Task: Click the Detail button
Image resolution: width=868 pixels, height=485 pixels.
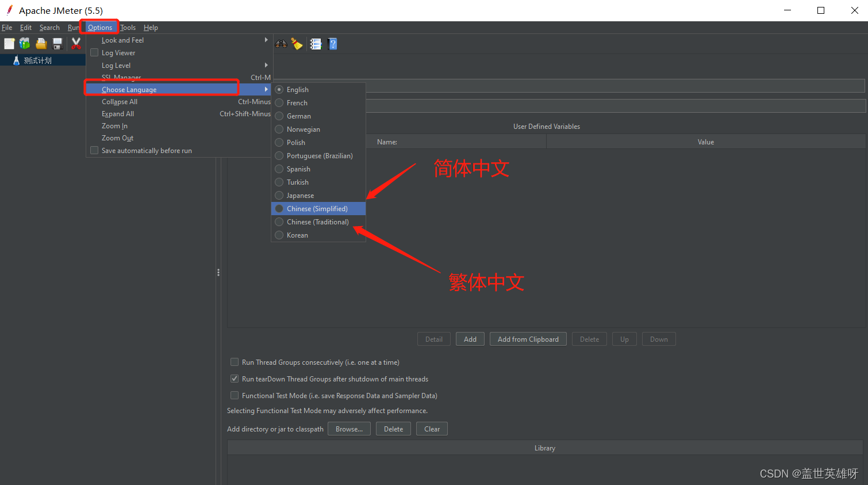Action: 434,339
